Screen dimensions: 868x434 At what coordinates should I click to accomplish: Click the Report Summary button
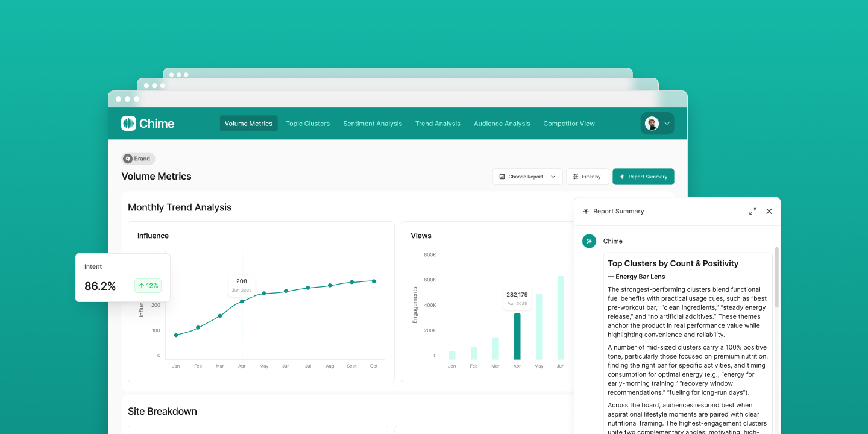pyautogui.click(x=643, y=177)
